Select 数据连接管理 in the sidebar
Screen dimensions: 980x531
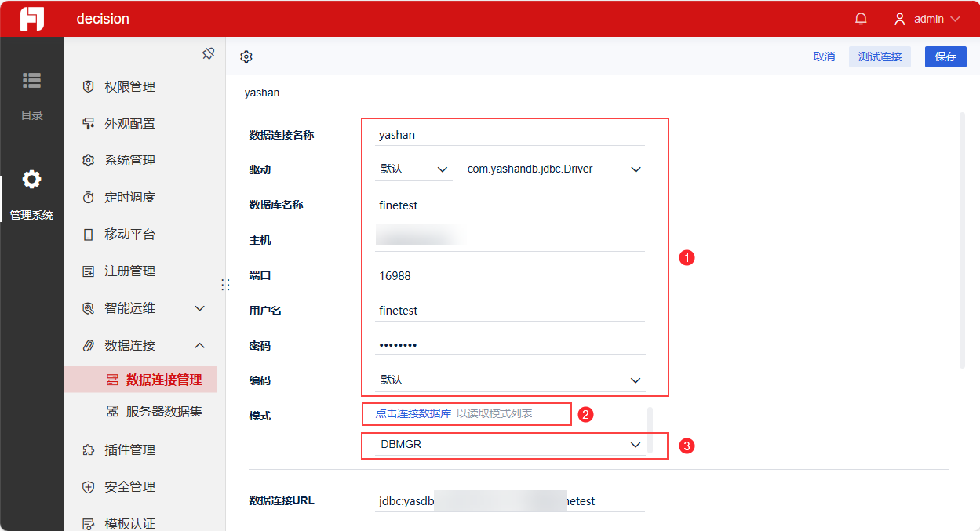point(140,380)
